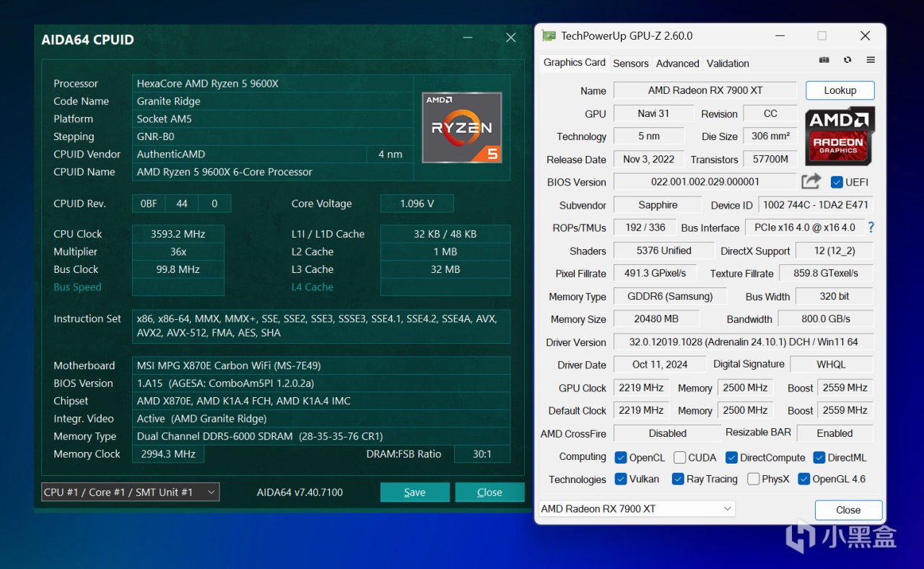Click the GPU-Z title bar app icon
Screen dimensions: 924x569
[549, 35]
